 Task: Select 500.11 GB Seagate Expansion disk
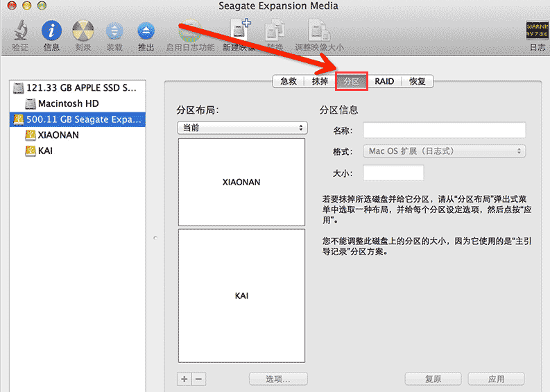78,119
